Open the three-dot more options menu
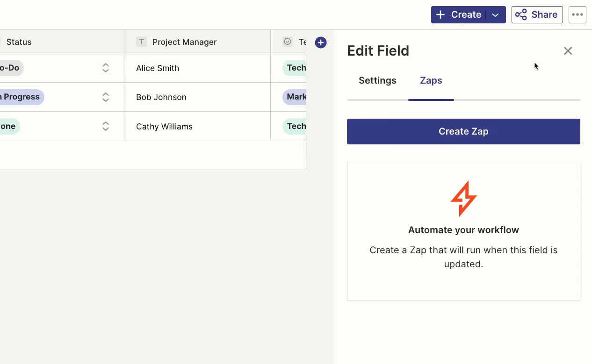This screenshot has height=364, width=592. pyautogui.click(x=578, y=14)
